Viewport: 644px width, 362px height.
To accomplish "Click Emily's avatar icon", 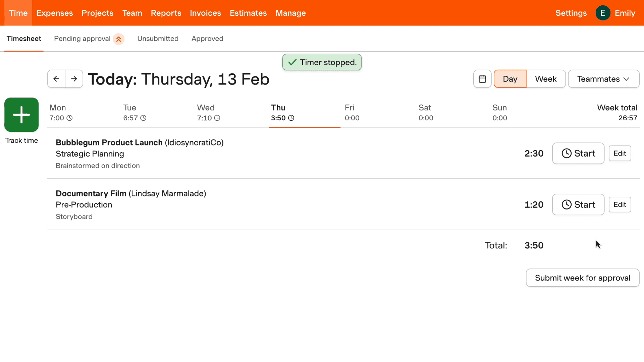I will tap(603, 13).
